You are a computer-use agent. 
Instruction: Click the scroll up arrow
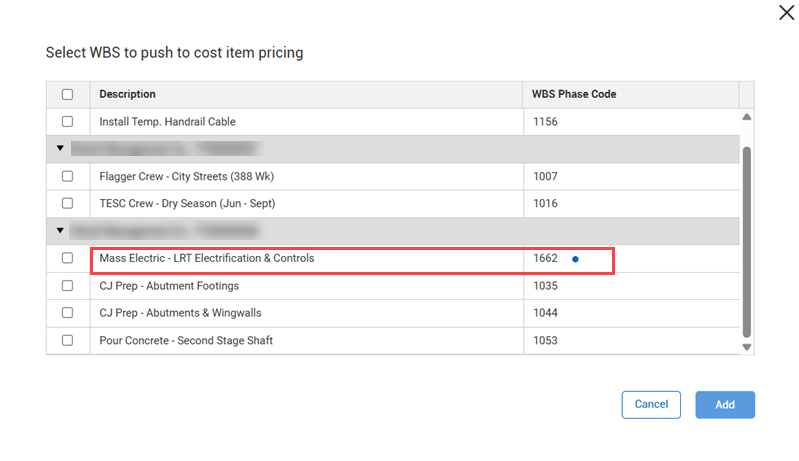(x=746, y=117)
